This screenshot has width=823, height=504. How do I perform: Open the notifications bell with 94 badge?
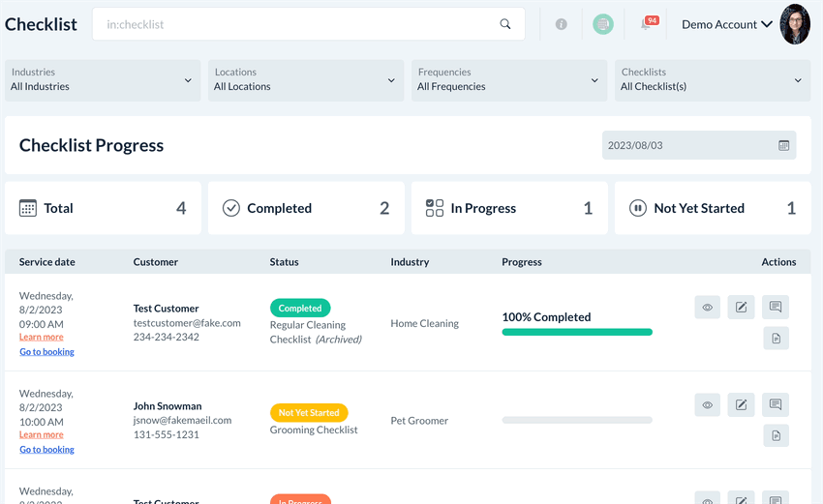click(x=648, y=24)
